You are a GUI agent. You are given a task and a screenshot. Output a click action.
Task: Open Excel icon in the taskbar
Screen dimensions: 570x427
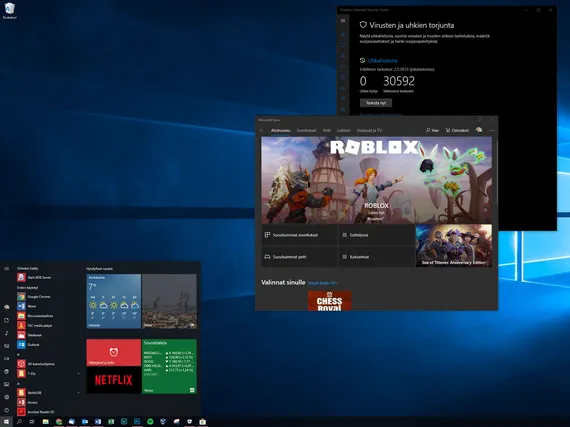(111, 422)
